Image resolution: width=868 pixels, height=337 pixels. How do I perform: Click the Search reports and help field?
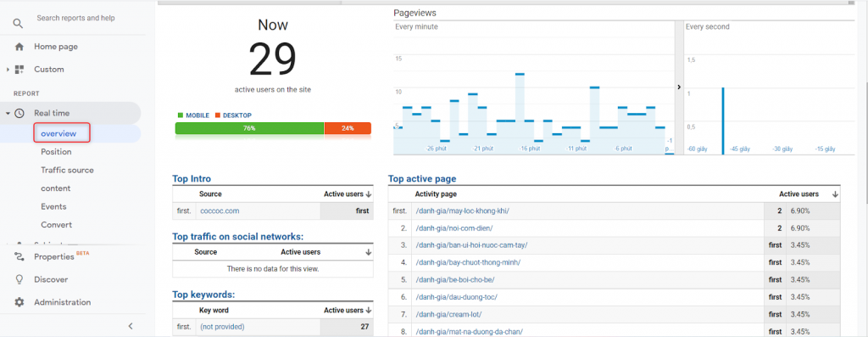(x=75, y=19)
